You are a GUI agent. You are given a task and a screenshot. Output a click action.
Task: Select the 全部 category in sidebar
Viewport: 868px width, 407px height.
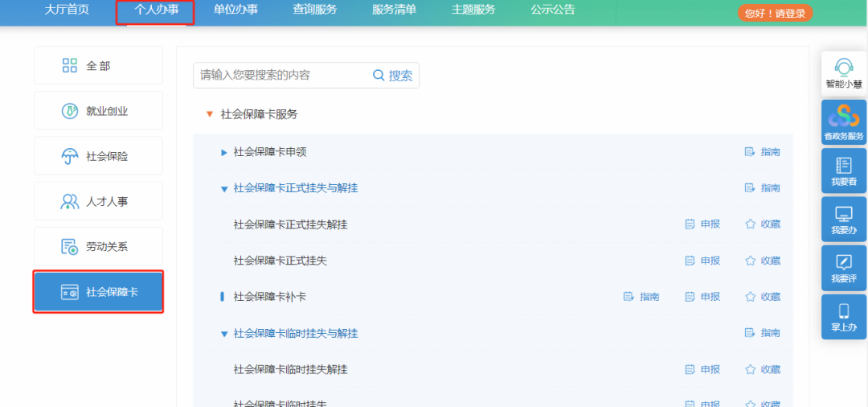[99, 65]
